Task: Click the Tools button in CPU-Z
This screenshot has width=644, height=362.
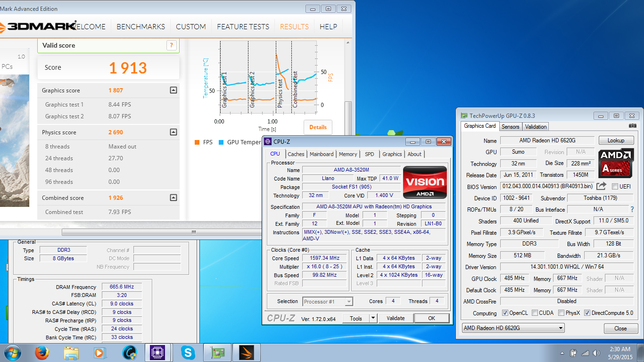Action: [x=356, y=318]
